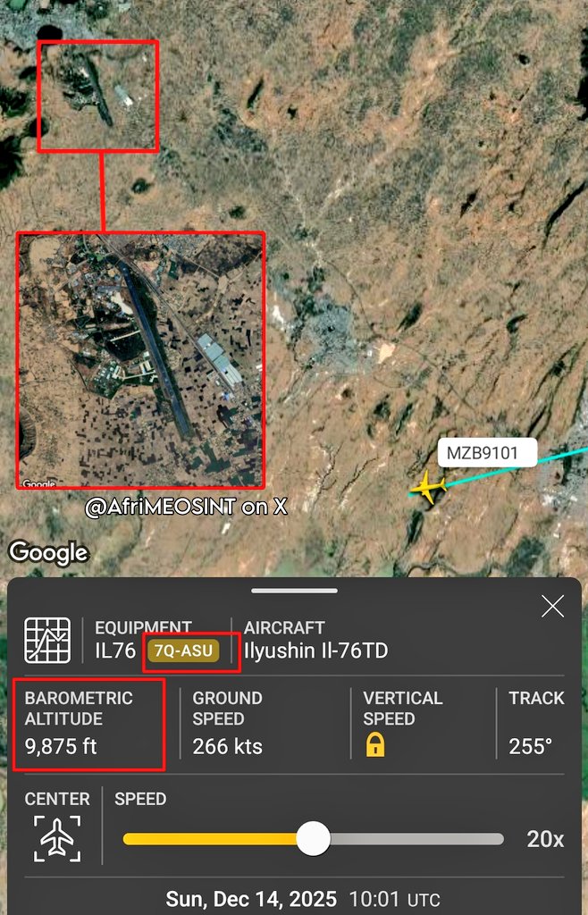Click the 10:01 UTC time
Screen dimensions: 588x915
coord(394,899)
